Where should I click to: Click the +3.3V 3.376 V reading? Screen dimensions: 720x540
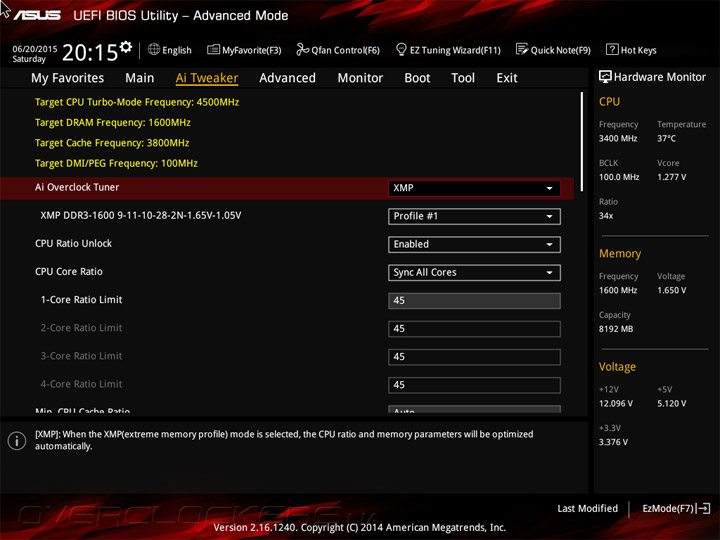click(x=613, y=442)
